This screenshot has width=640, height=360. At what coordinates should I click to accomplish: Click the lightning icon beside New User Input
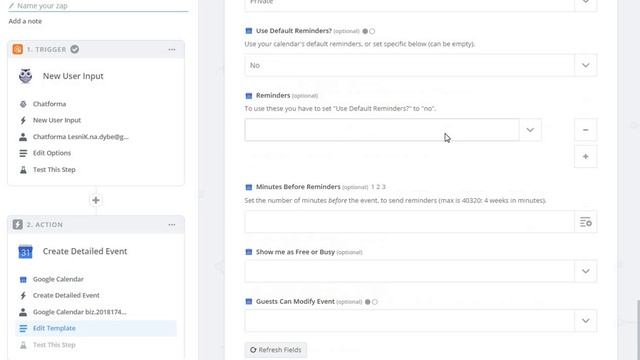point(23,120)
